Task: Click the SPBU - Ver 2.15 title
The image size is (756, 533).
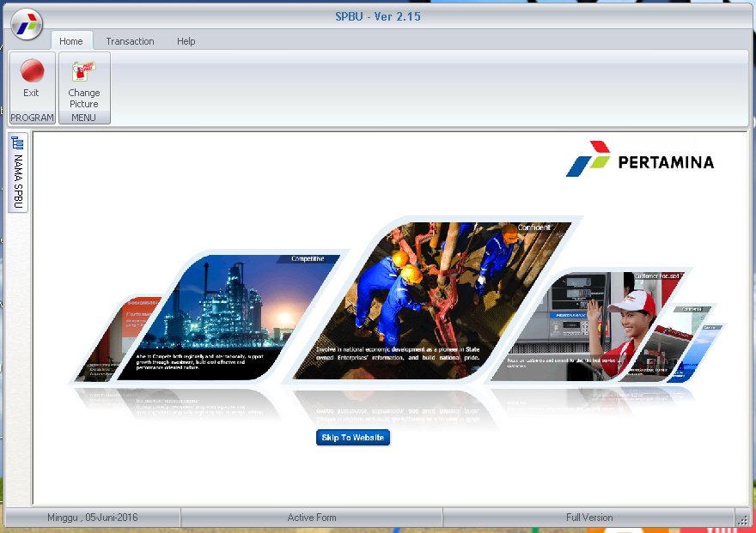Action: coord(378,16)
